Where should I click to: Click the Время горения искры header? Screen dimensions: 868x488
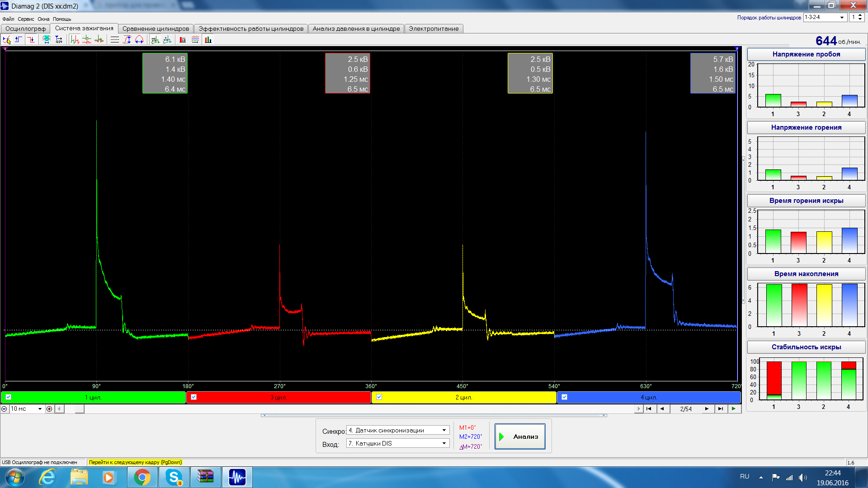806,201
